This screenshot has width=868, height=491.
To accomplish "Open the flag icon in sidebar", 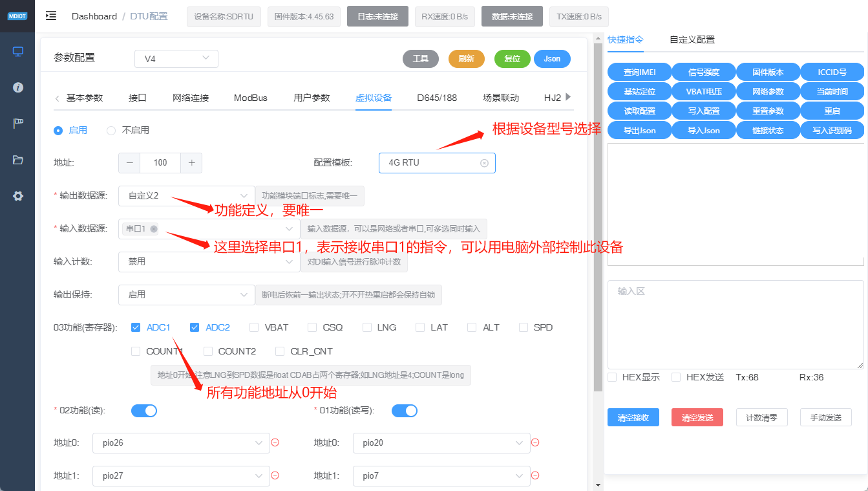I will pos(17,122).
